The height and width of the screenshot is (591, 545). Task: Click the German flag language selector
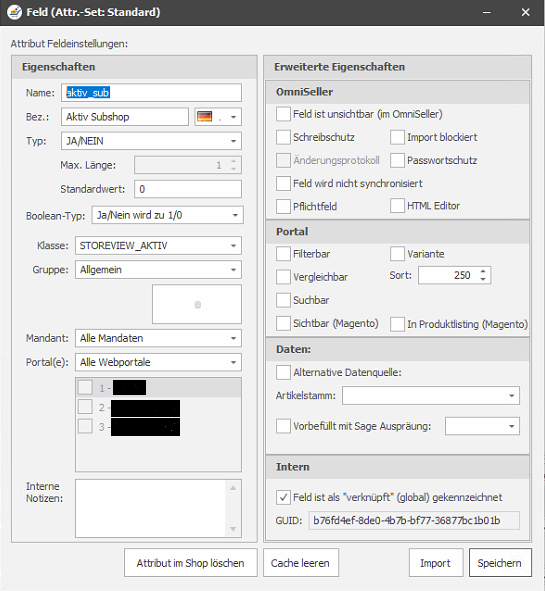(x=218, y=117)
